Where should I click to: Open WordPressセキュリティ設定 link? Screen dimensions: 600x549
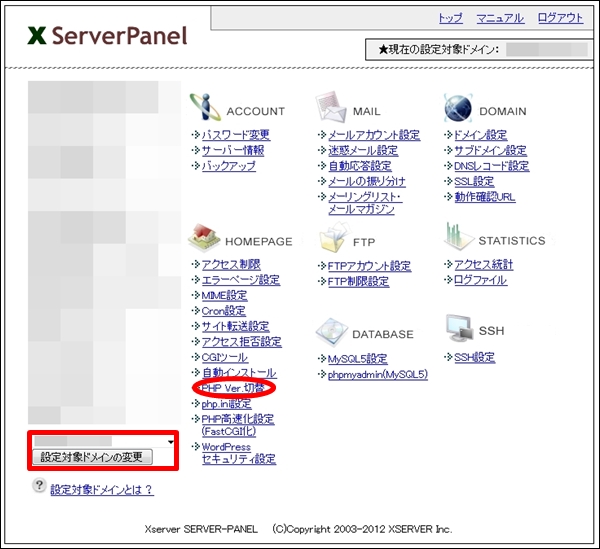[238, 453]
